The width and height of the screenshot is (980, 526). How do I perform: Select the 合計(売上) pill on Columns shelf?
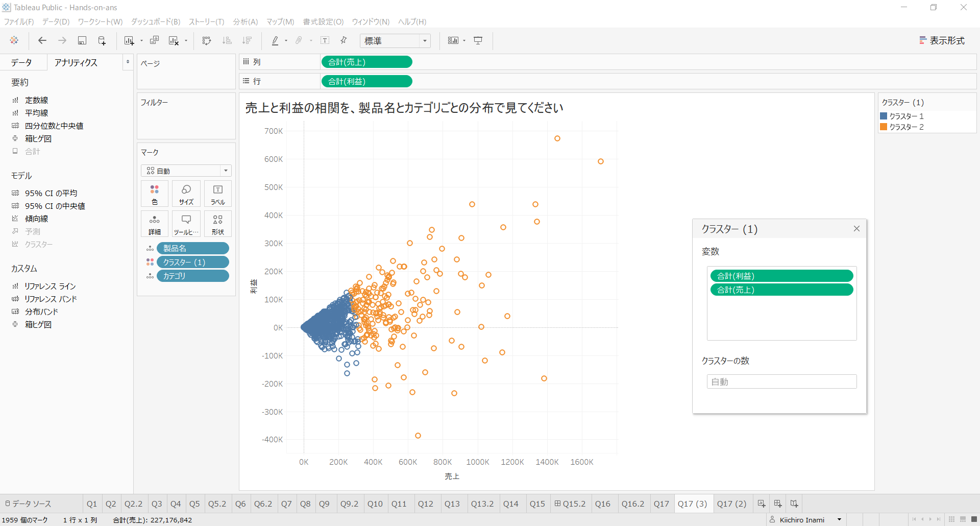click(x=366, y=62)
